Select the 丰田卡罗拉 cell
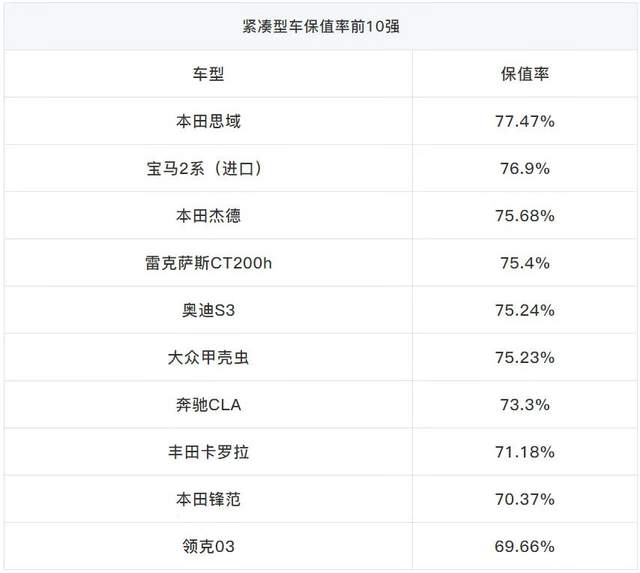 pyautogui.click(x=208, y=452)
